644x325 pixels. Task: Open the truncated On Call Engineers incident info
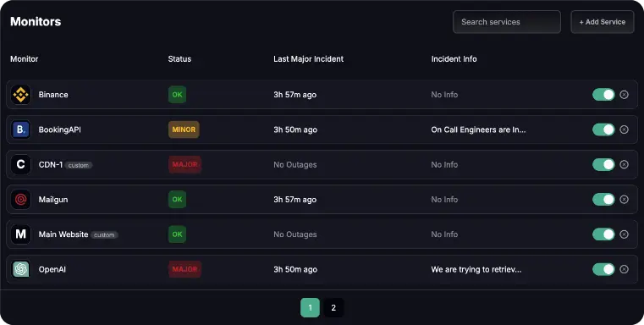[x=478, y=129]
